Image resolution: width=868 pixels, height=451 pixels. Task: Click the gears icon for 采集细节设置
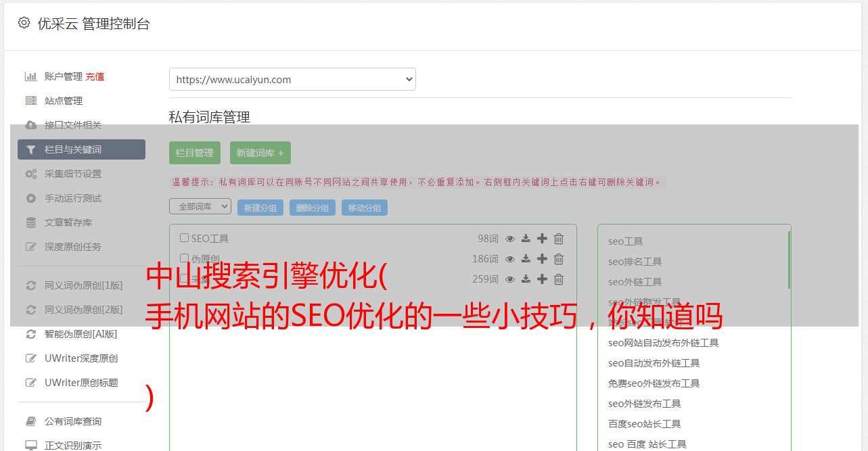click(30, 174)
